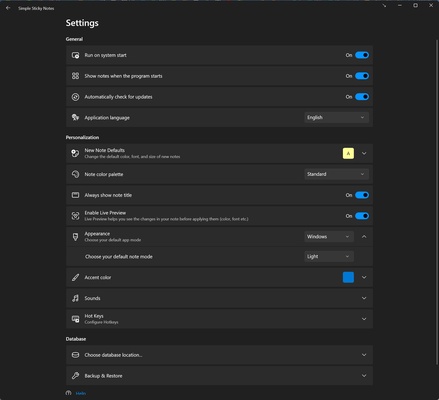Open the Note color palette dropdown
Image resolution: width=439 pixels, height=400 pixels.
[336, 174]
